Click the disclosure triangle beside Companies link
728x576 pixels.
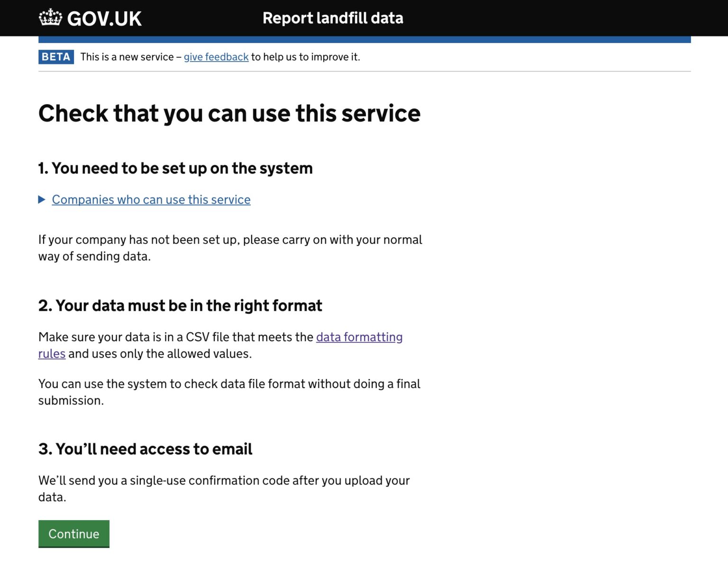pyautogui.click(x=42, y=200)
